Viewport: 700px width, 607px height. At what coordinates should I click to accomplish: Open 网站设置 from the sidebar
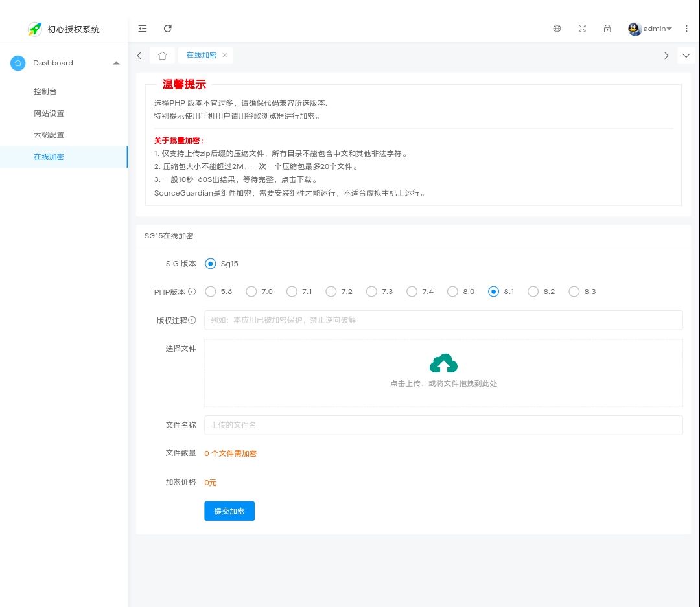[49, 113]
